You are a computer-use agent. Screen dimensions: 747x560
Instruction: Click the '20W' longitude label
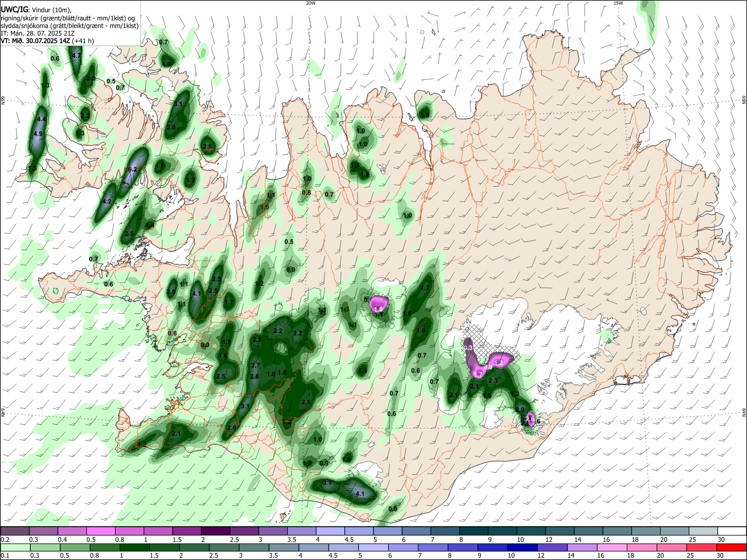pos(310,3)
